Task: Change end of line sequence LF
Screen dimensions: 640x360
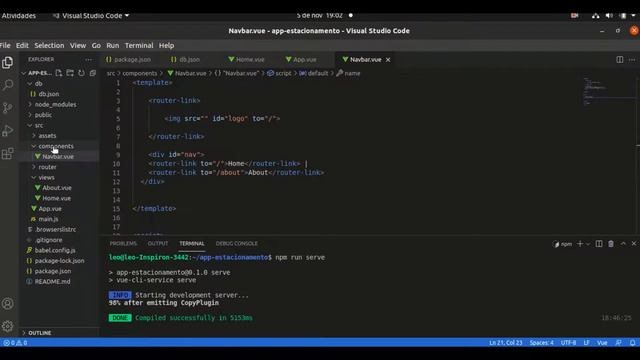Action: click(x=587, y=342)
